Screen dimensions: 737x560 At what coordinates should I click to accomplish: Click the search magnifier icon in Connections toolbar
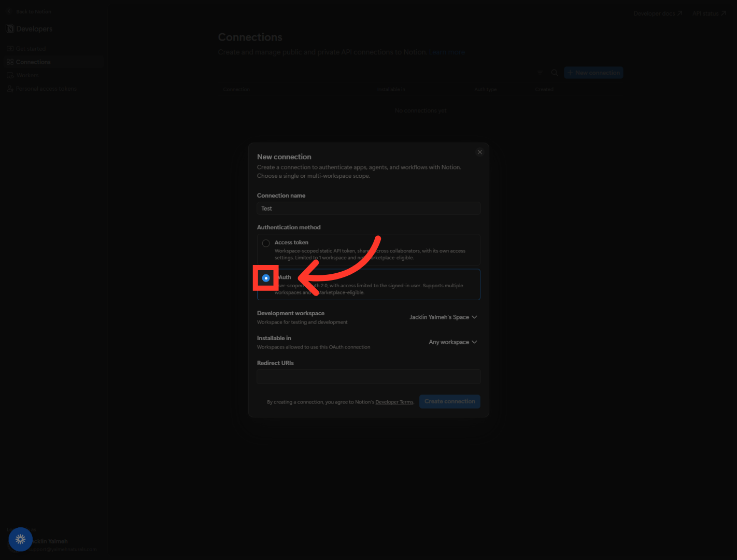click(555, 73)
